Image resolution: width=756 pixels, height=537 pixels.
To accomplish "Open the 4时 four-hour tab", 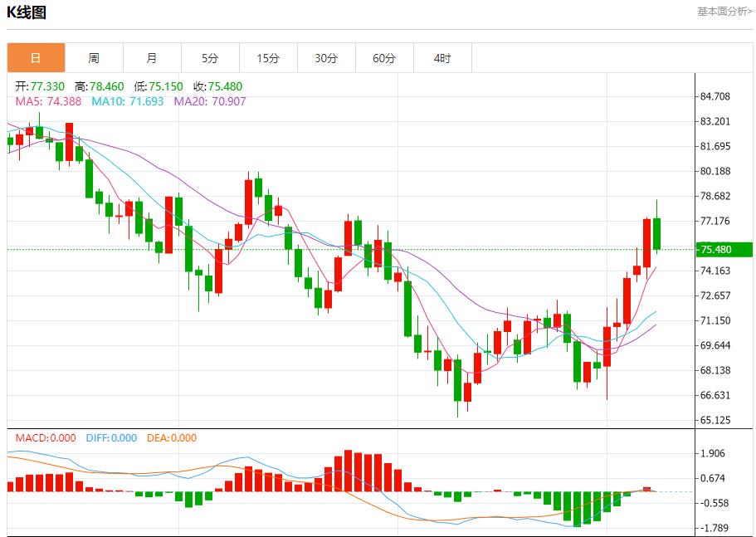I will 442,58.
